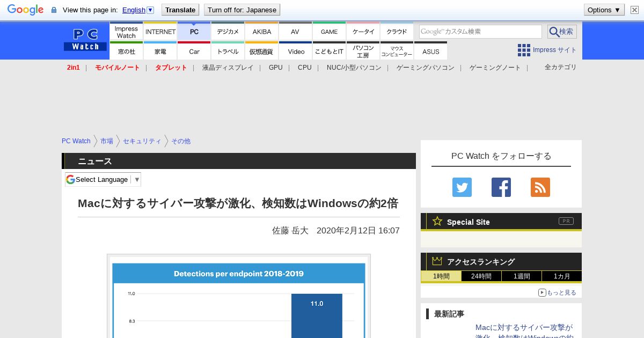
Task: Open the クラウド nav tab
Action: pyautogui.click(x=397, y=32)
